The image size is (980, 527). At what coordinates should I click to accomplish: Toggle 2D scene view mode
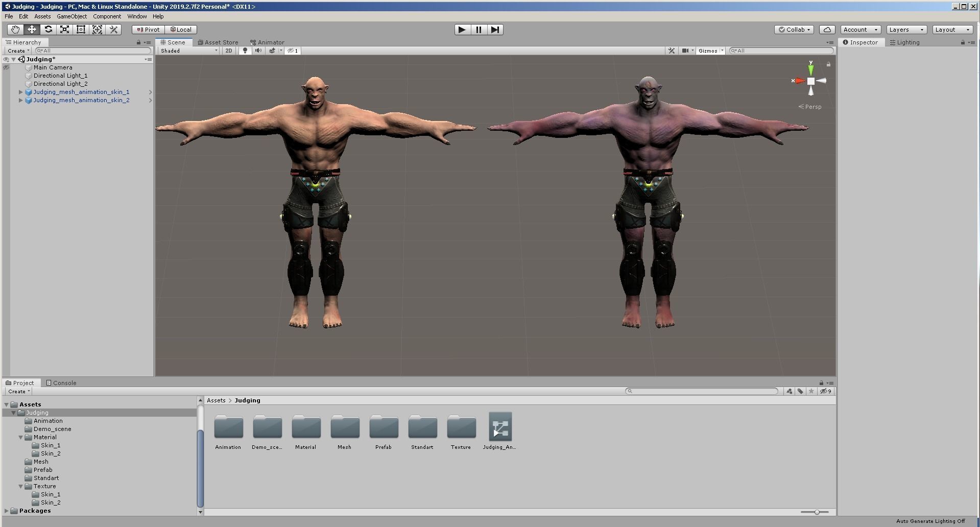click(x=229, y=51)
